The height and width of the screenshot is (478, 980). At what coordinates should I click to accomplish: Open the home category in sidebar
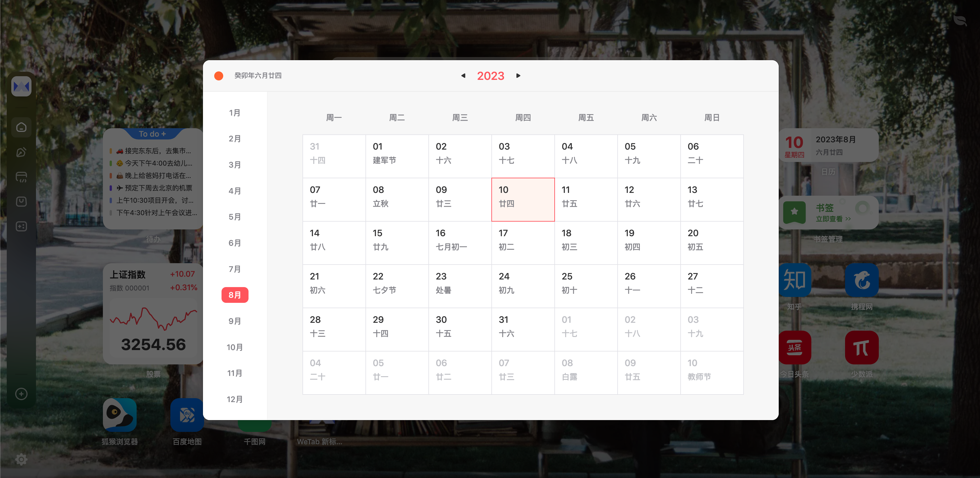[x=21, y=127]
